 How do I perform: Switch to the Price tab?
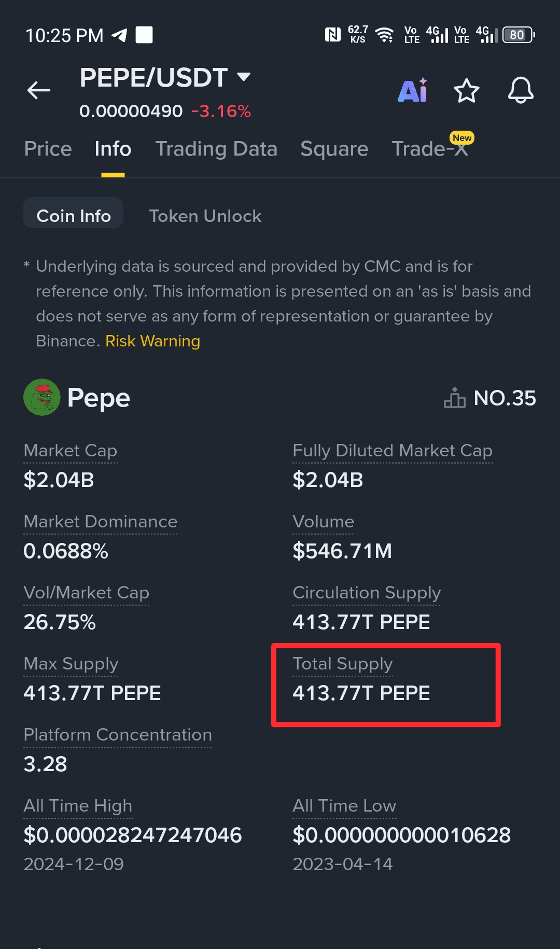click(x=48, y=149)
